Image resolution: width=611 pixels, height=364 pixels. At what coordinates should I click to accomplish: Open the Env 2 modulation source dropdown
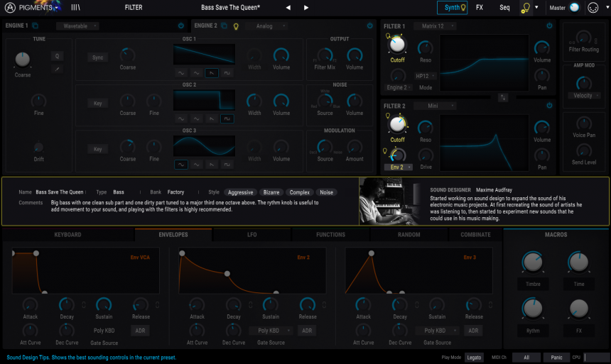(399, 167)
